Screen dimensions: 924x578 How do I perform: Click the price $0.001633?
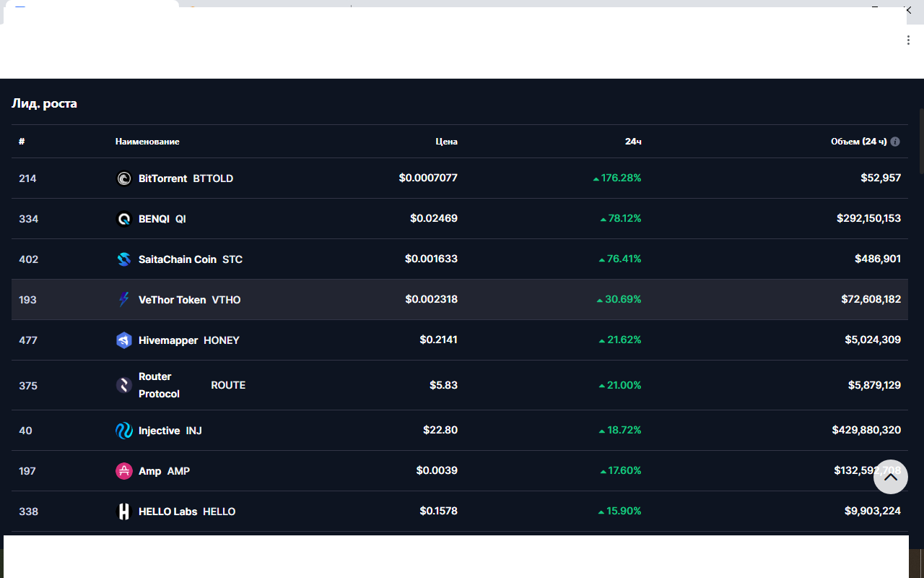click(x=431, y=259)
